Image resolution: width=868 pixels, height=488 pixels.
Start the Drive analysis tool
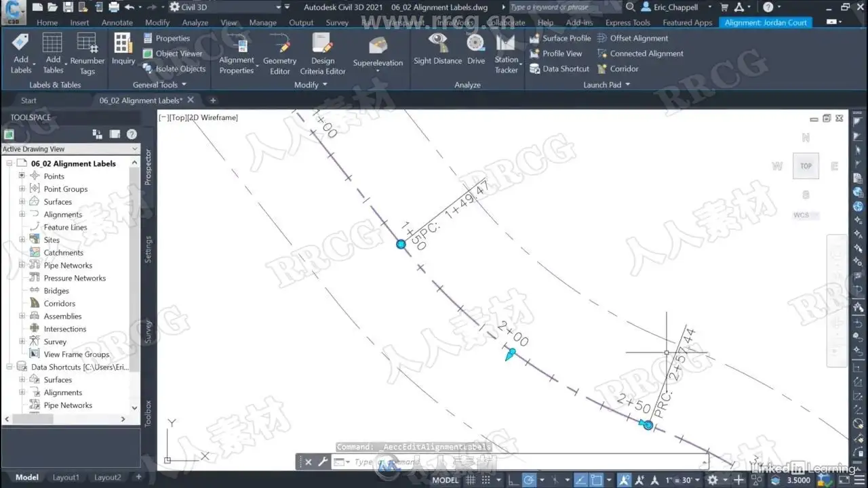coord(476,49)
